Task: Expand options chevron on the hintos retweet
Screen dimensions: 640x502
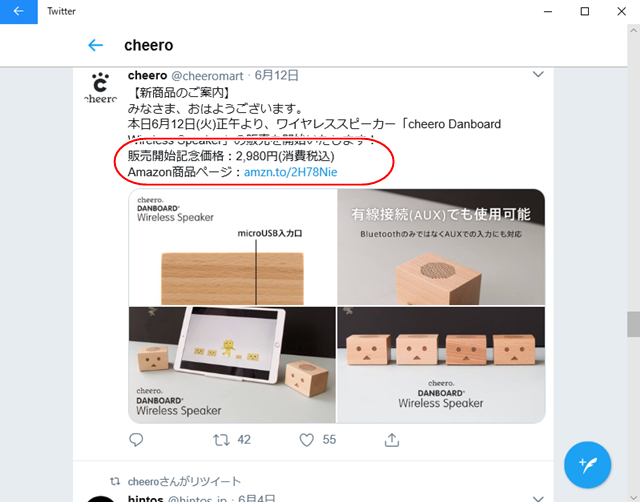Action: pos(538,498)
